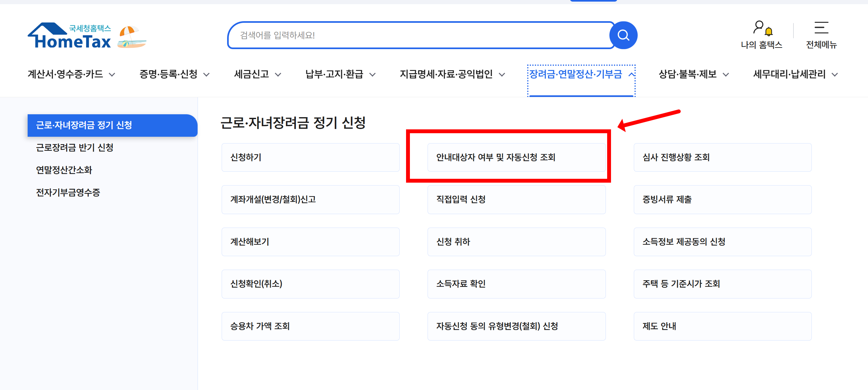Image resolution: width=868 pixels, height=390 pixels.
Task: Click the HomeTax logo
Action: [x=69, y=36]
